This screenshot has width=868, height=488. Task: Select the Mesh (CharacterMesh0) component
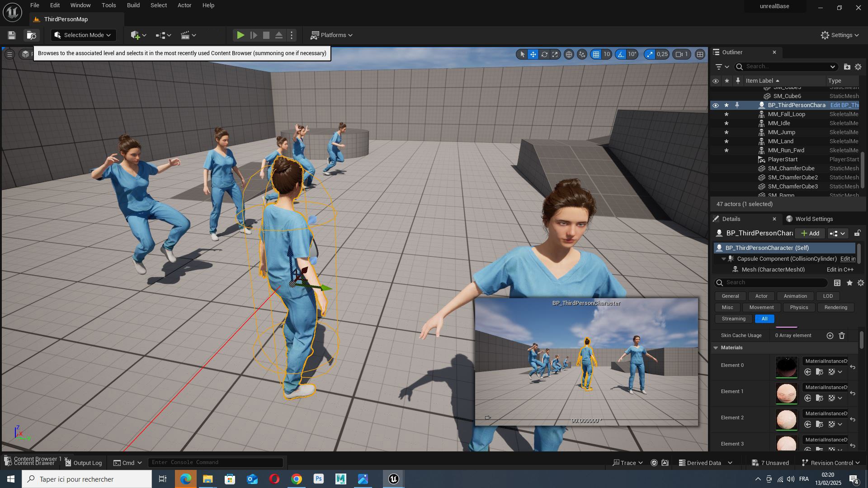pos(773,270)
